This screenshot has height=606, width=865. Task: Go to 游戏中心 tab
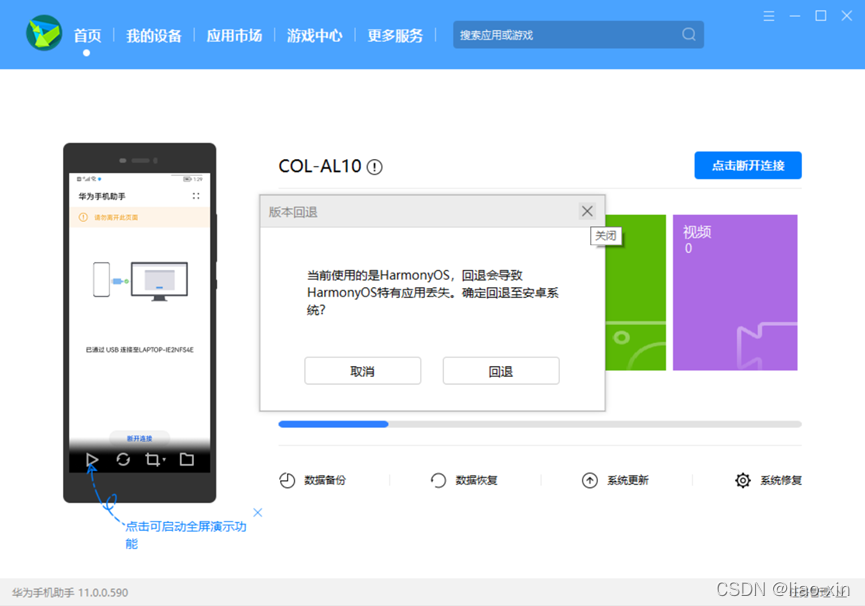(314, 36)
